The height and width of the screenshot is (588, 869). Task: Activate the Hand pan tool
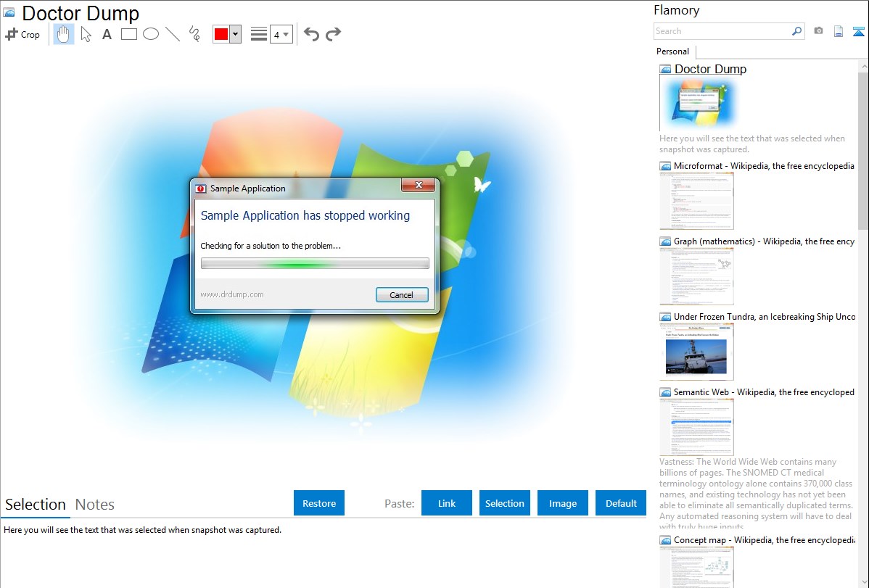point(63,34)
